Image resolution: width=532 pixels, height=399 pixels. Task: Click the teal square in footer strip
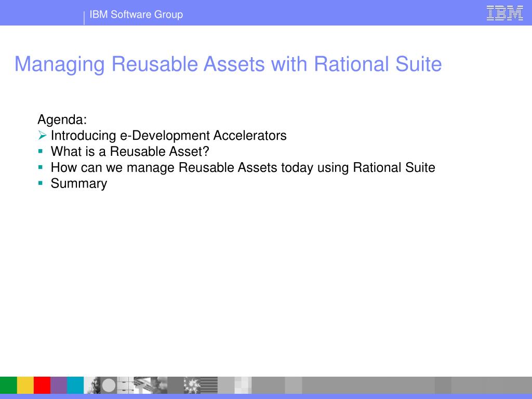(x=75, y=385)
